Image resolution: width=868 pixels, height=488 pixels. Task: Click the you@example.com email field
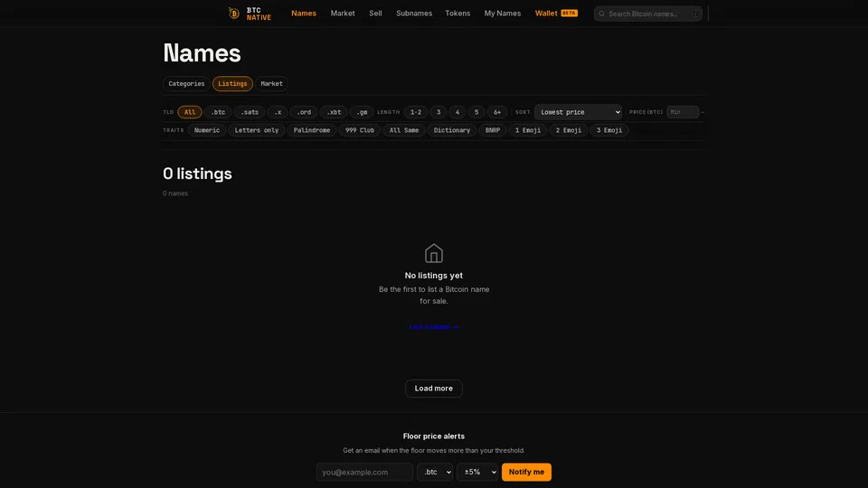point(364,472)
